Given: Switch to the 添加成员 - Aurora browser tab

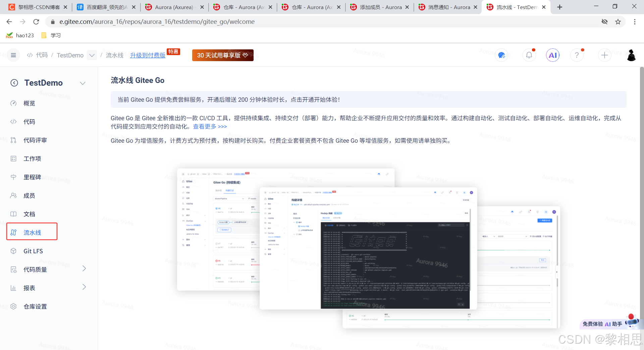Looking at the screenshot, I should pos(379,7).
